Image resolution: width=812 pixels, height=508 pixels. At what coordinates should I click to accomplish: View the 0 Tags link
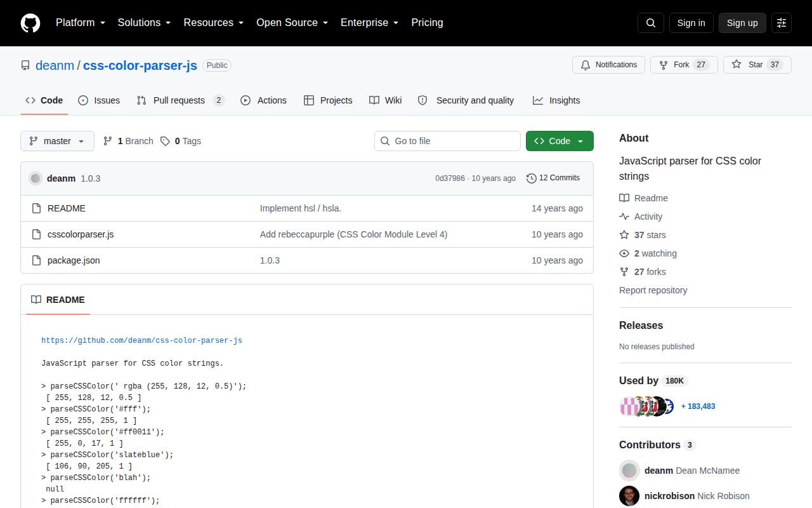(181, 141)
